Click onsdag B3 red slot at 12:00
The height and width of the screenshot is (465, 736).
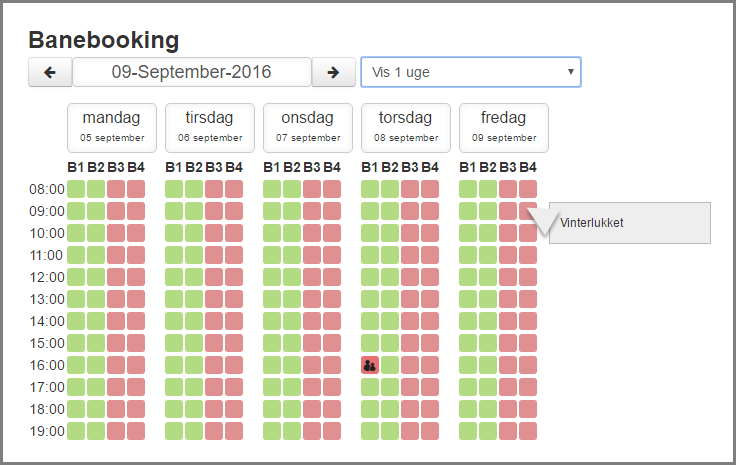tap(312, 277)
